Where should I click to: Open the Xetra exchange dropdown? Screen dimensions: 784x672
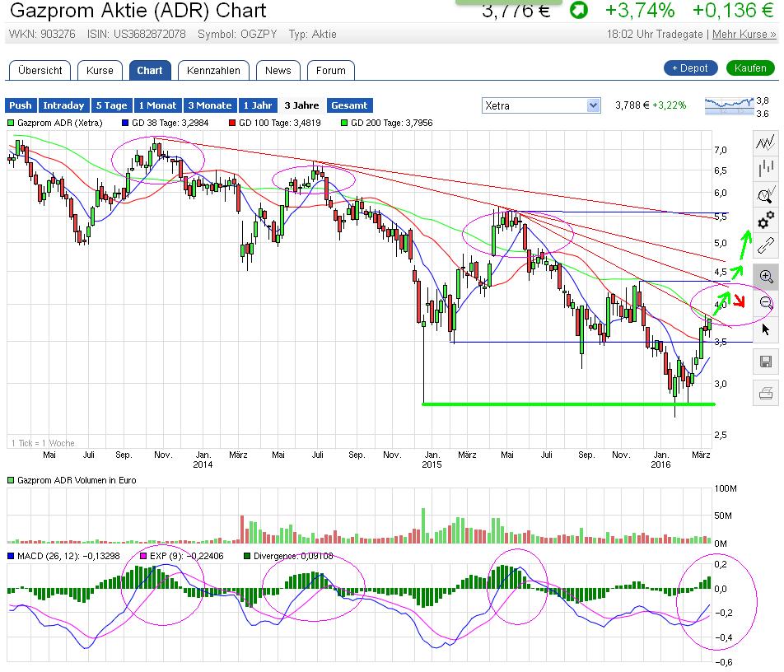click(541, 105)
